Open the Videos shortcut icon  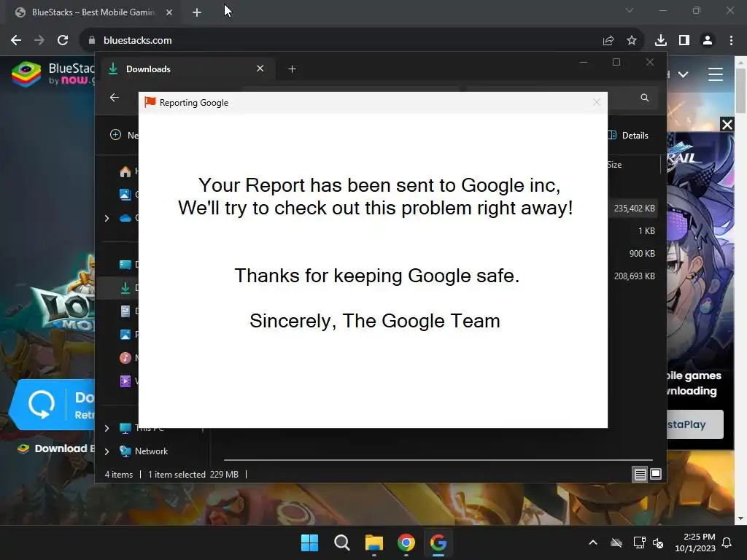click(125, 381)
